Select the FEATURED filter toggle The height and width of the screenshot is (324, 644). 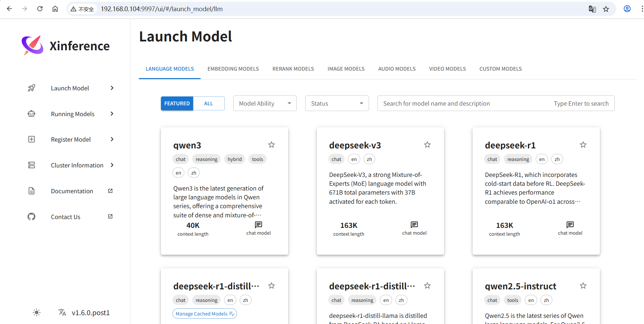pos(177,104)
